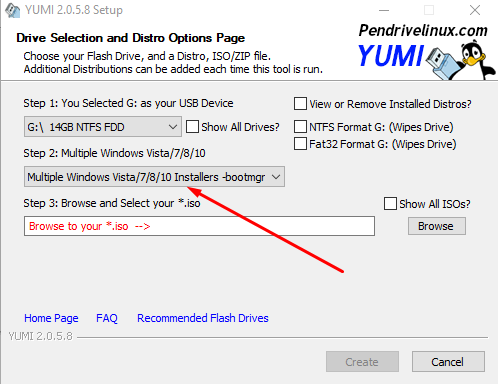Check Fat32 Format G: option

[300, 144]
